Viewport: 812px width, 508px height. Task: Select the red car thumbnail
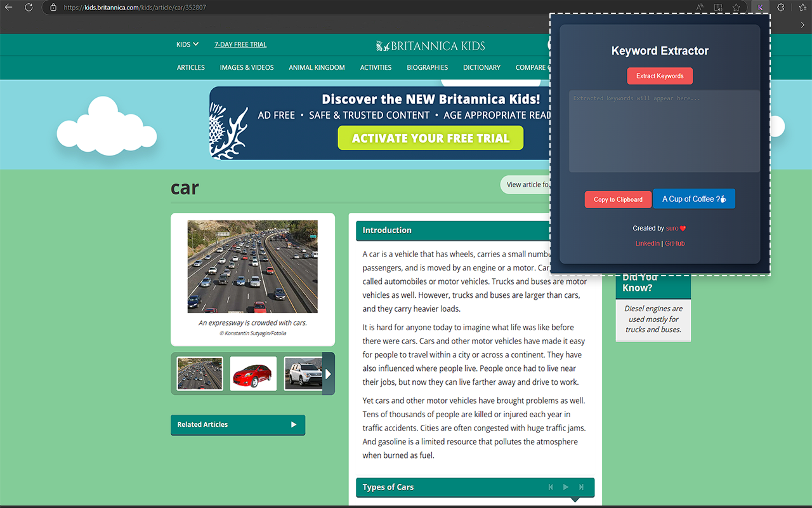coord(253,373)
